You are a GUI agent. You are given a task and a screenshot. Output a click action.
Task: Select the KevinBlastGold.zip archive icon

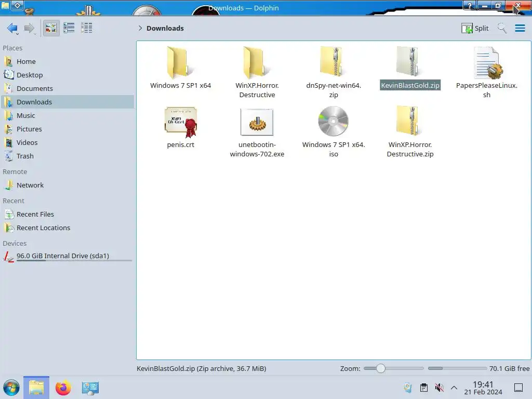tap(410, 61)
